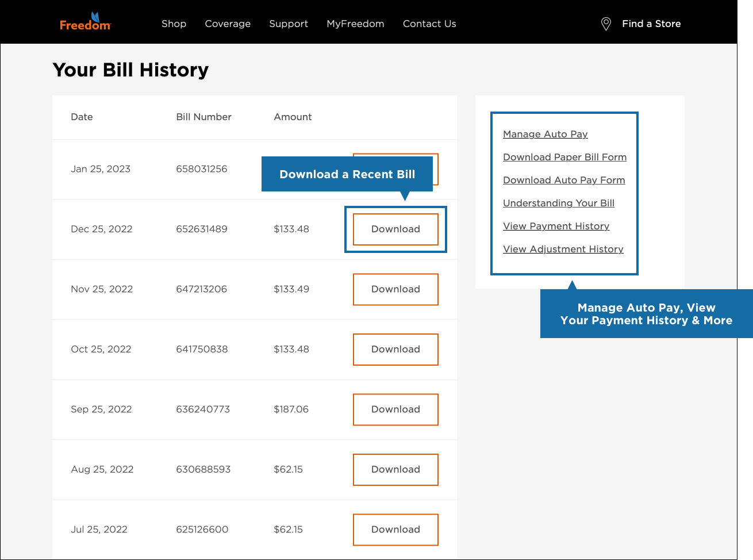Download the Aug 25, 2022 bill
This screenshot has width=753, height=560.
[395, 469]
